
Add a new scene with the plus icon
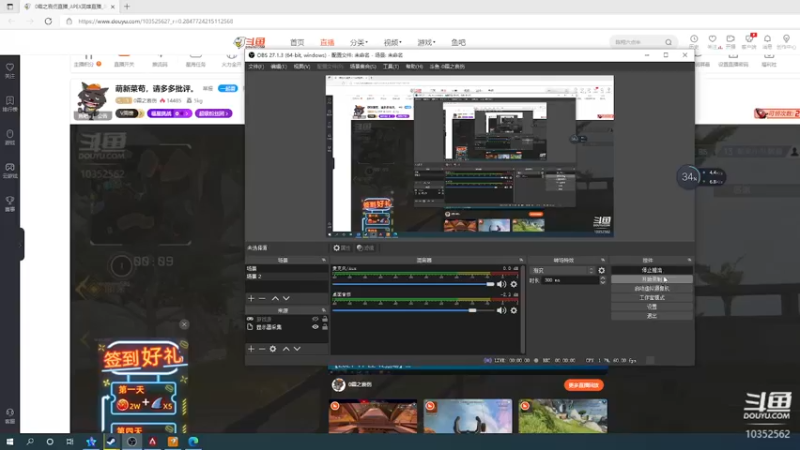[x=251, y=298]
